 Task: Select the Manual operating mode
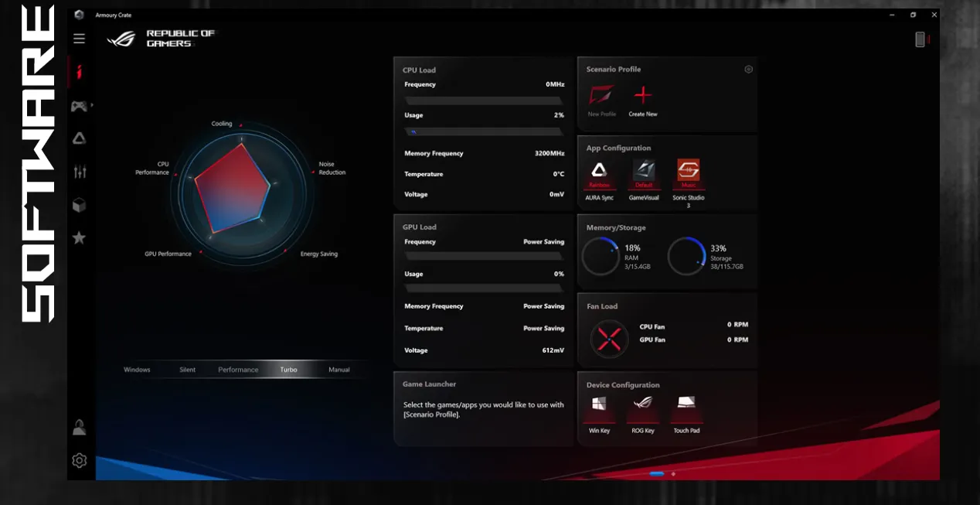339,370
